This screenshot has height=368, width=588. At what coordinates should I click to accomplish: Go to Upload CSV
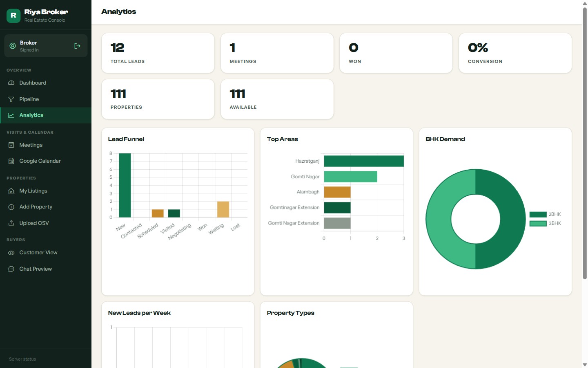tap(46, 223)
